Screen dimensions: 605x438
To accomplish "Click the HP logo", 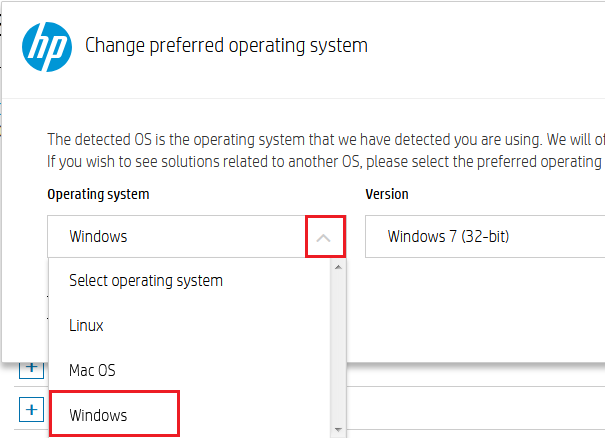I will [45, 45].
